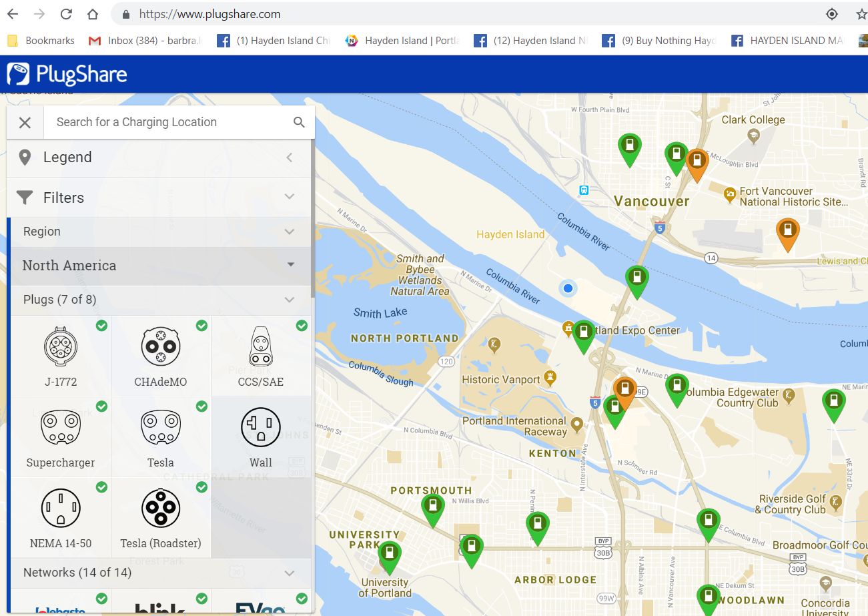Open the HAYDEN ISLAND MA bookmark
This screenshot has height=616, width=868.
pos(788,41)
